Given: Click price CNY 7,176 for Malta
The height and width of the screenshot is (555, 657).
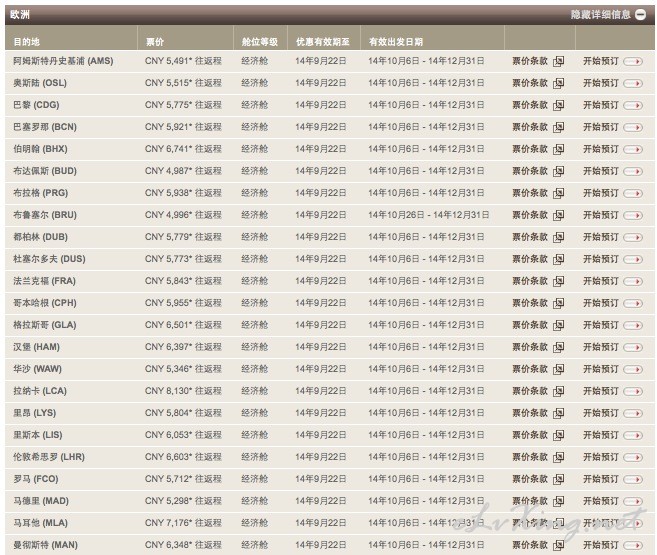Looking at the screenshot, I should [168, 523].
